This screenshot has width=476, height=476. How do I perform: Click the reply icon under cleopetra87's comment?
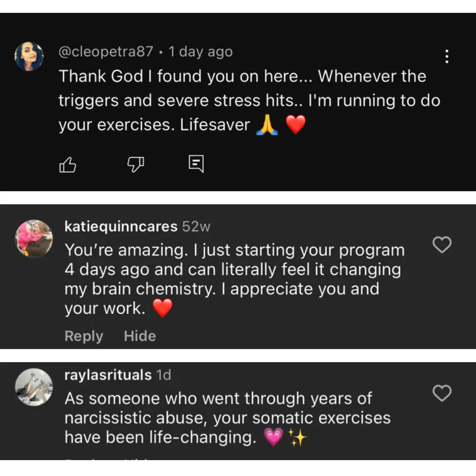pos(196,163)
